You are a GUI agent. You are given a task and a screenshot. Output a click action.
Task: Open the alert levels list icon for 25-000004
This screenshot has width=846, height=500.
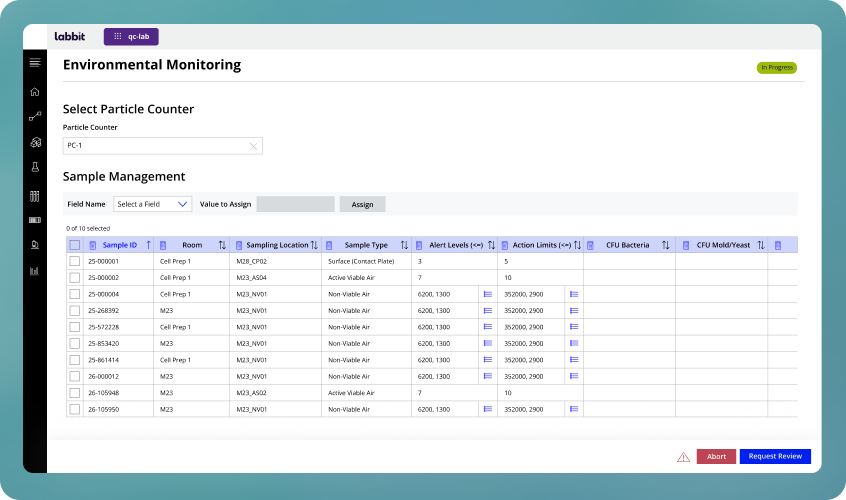pos(488,294)
